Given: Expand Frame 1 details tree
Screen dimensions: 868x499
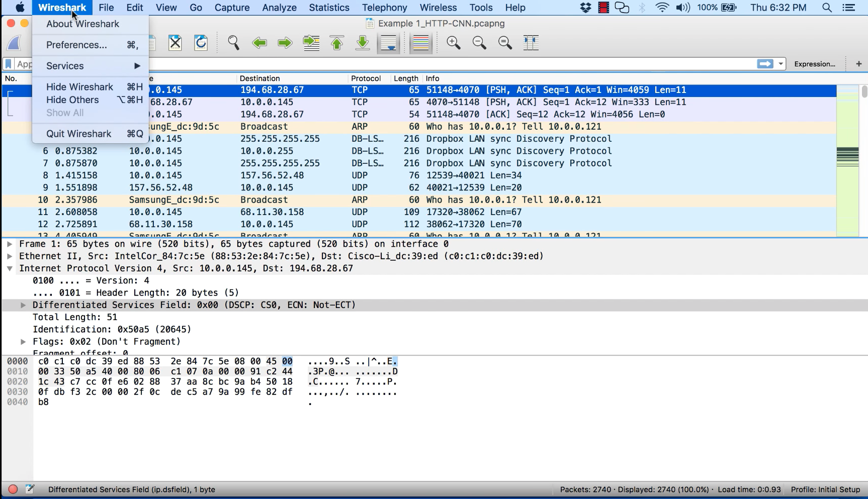Looking at the screenshot, I should coord(10,244).
